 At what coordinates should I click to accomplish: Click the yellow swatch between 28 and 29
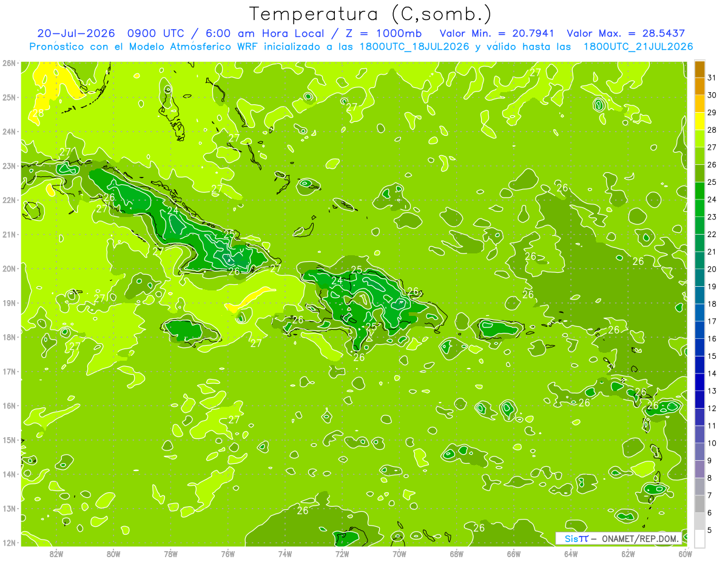699,121
